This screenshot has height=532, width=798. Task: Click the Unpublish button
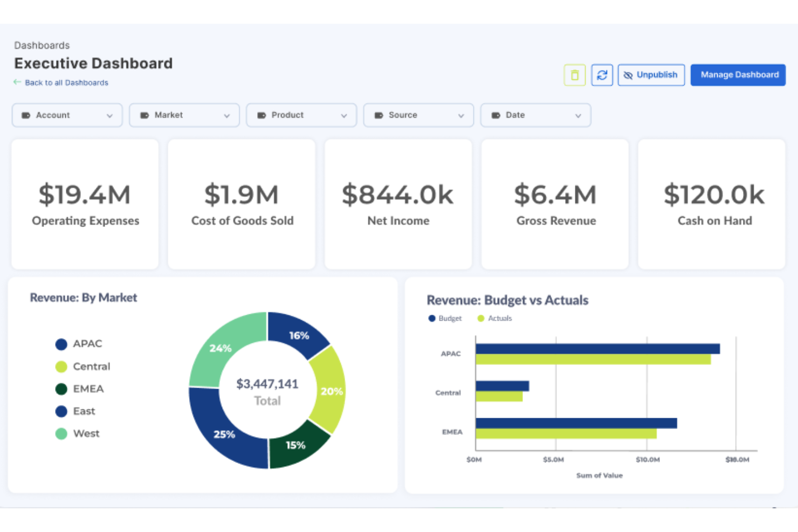(651, 75)
